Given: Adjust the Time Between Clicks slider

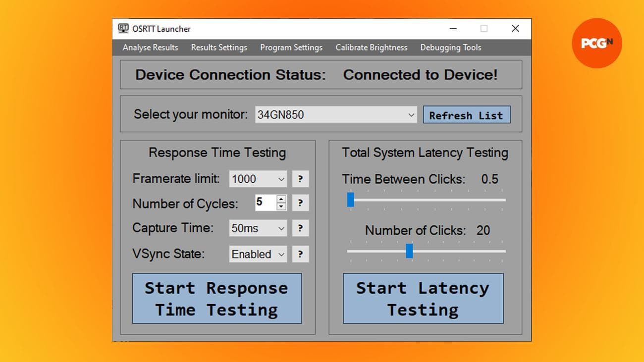Looking at the screenshot, I should [x=351, y=200].
